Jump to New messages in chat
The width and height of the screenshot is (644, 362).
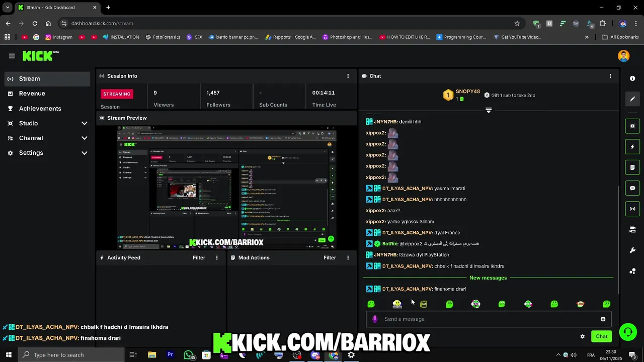click(x=488, y=278)
